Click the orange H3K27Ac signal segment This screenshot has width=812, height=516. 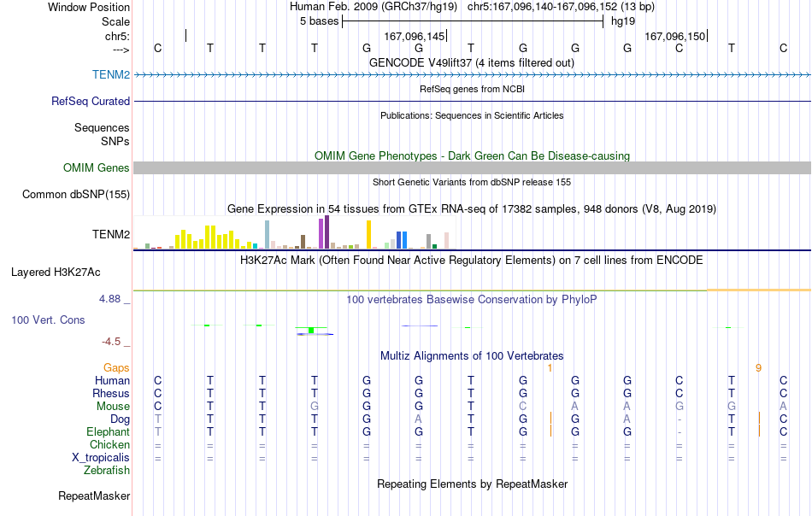point(759,290)
